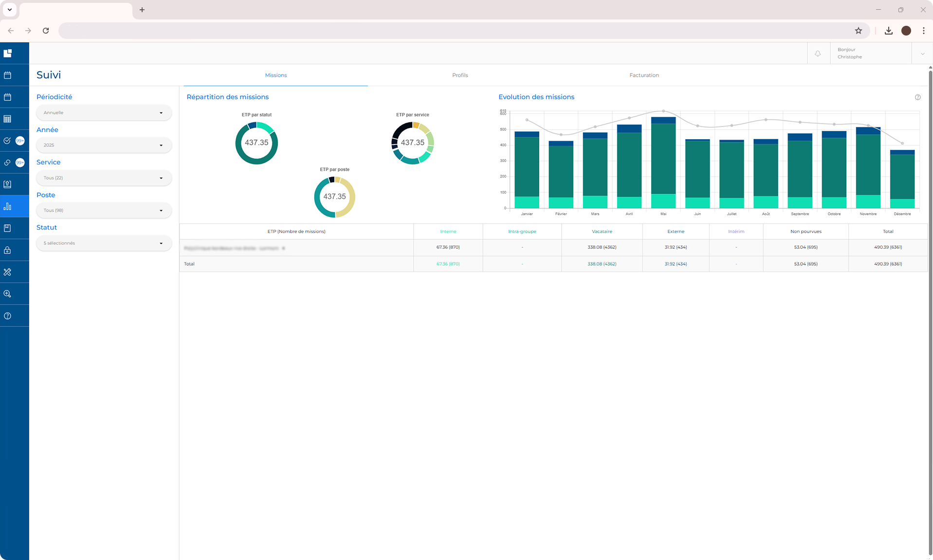933x560 pixels.
Task: Open the magnifier search sidebar icon
Action: (8, 294)
